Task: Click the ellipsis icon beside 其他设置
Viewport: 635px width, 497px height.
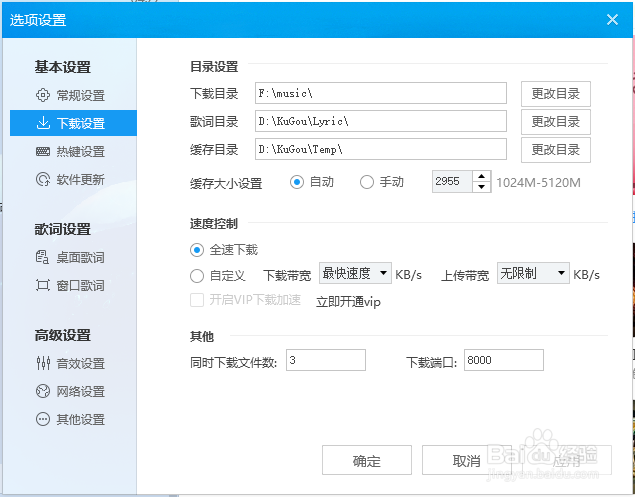Action: [x=43, y=419]
